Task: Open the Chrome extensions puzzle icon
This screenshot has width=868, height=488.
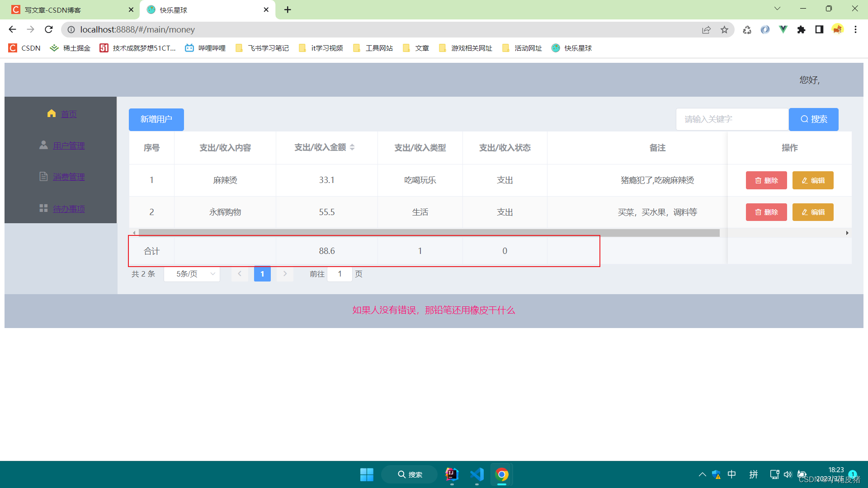Action: [802, 29]
